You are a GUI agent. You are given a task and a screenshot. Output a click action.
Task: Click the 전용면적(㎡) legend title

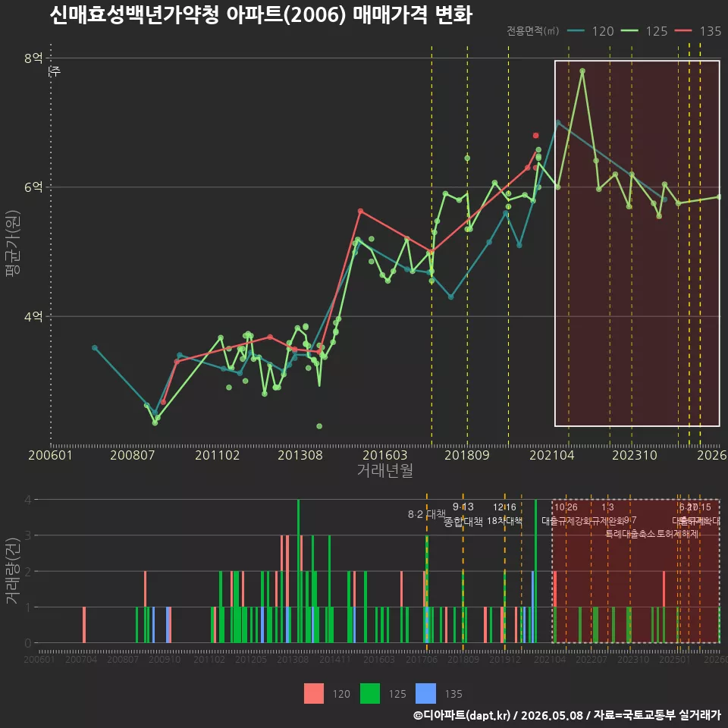532,31
